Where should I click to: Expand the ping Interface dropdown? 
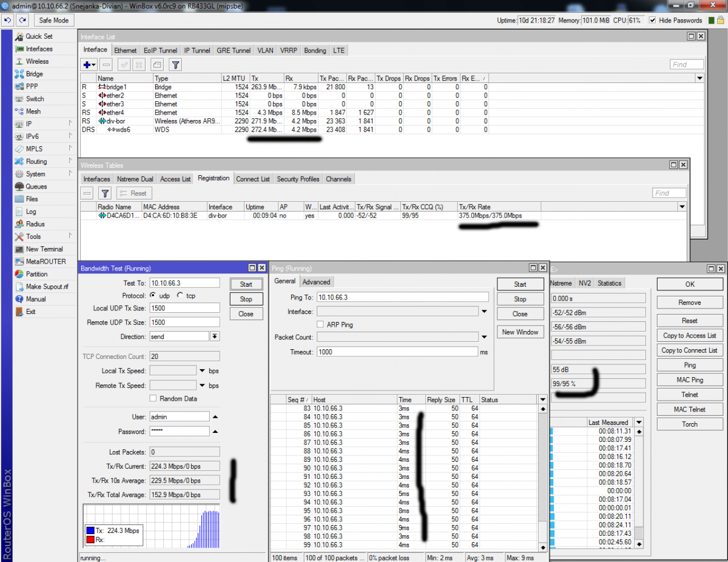484,312
